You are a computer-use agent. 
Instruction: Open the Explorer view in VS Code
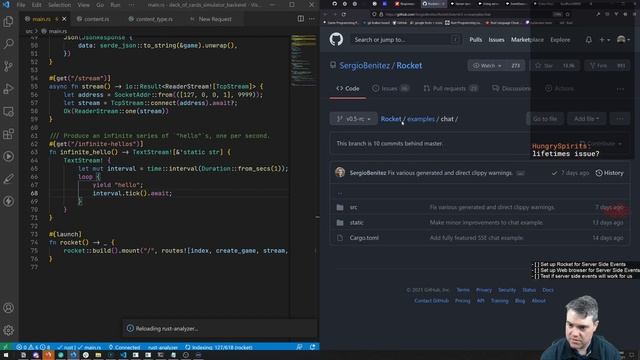click(8, 21)
